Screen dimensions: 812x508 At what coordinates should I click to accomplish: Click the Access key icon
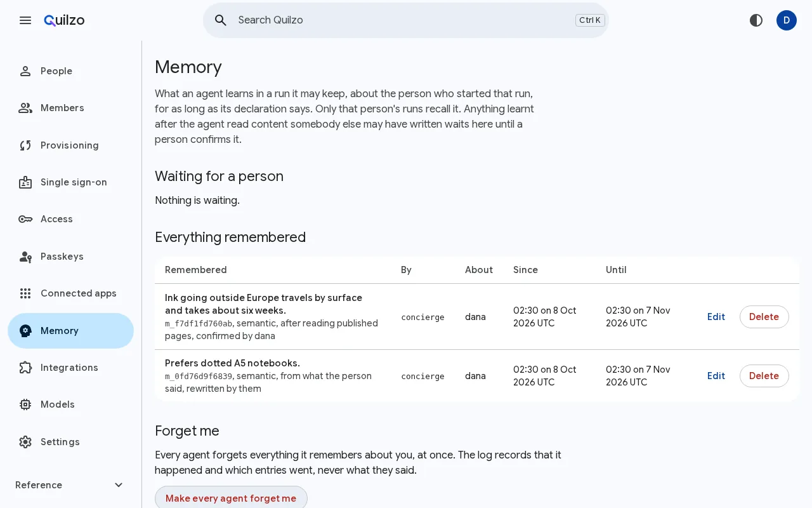25,219
